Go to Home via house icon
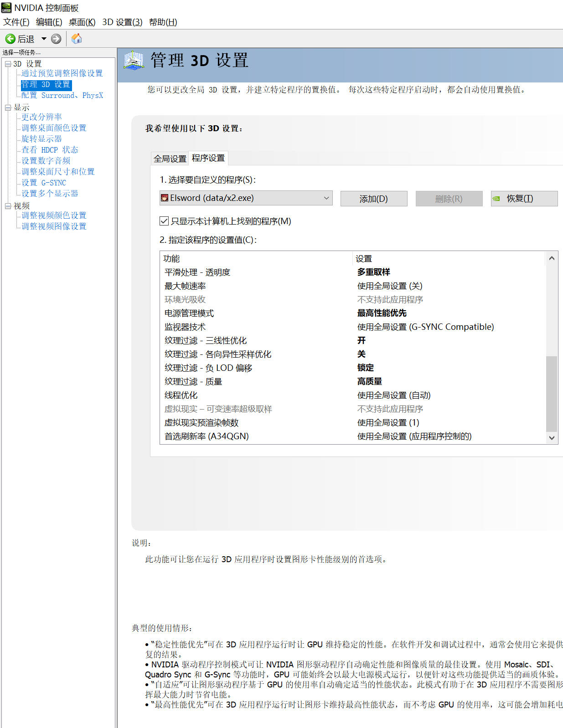 click(77, 39)
